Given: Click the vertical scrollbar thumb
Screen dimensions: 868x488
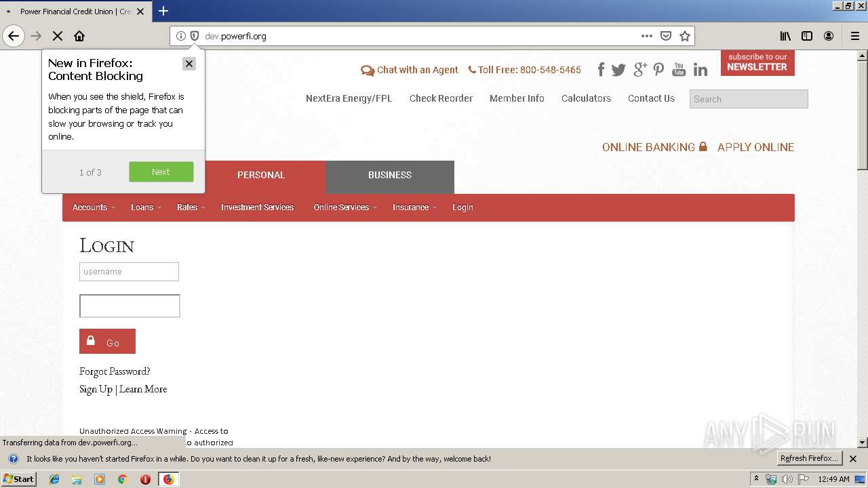Looking at the screenshot, I should 863,115.
